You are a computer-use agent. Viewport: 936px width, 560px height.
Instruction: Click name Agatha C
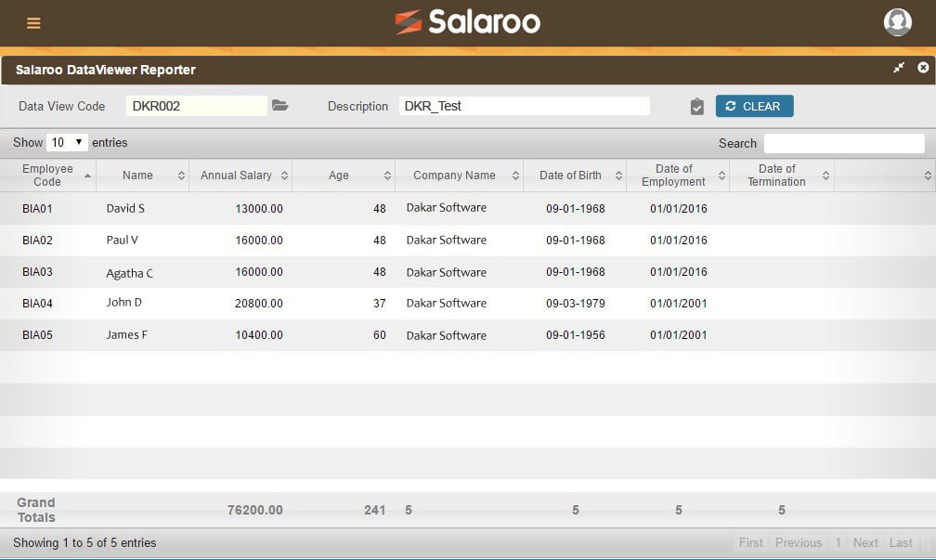(130, 273)
